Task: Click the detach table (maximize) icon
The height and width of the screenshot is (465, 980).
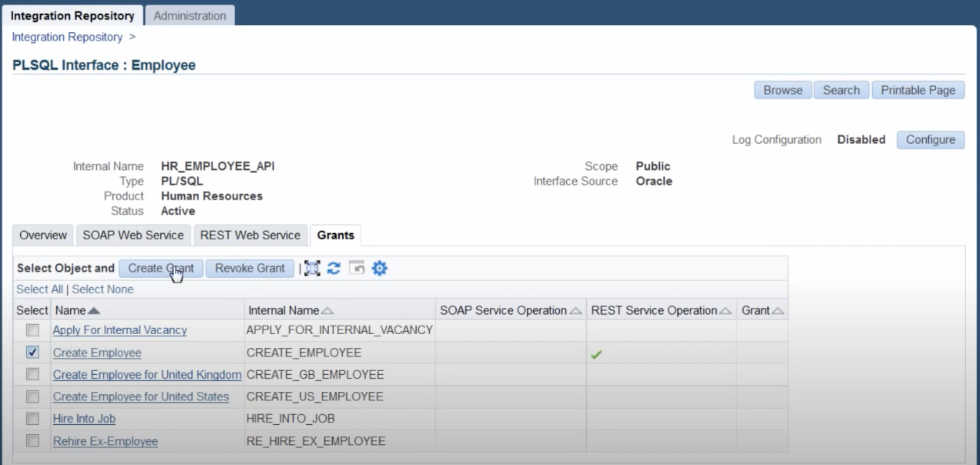Action: [x=312, y=268]
